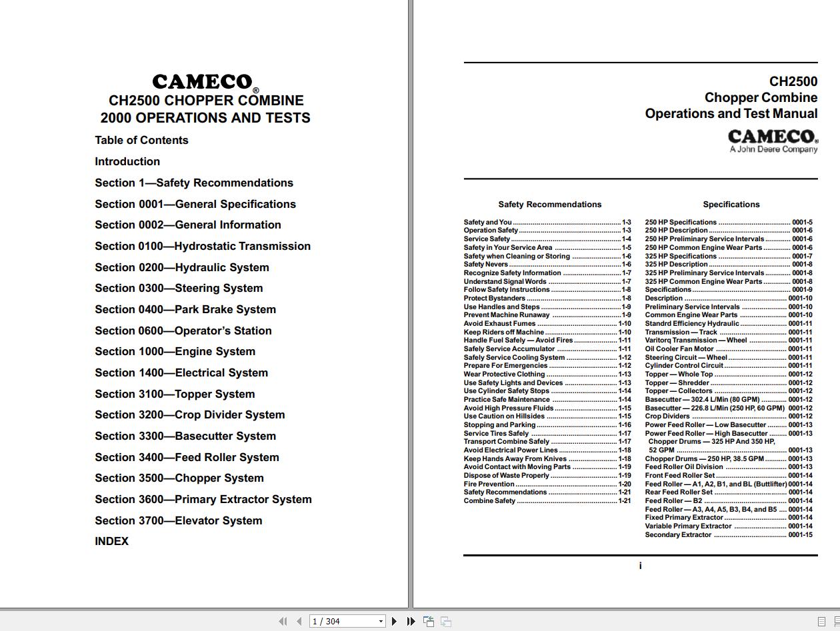The width and height of the screenshot is (840, 631).
Task: Click 'Combine Safety' entry
Action: (x=547, y=500)
